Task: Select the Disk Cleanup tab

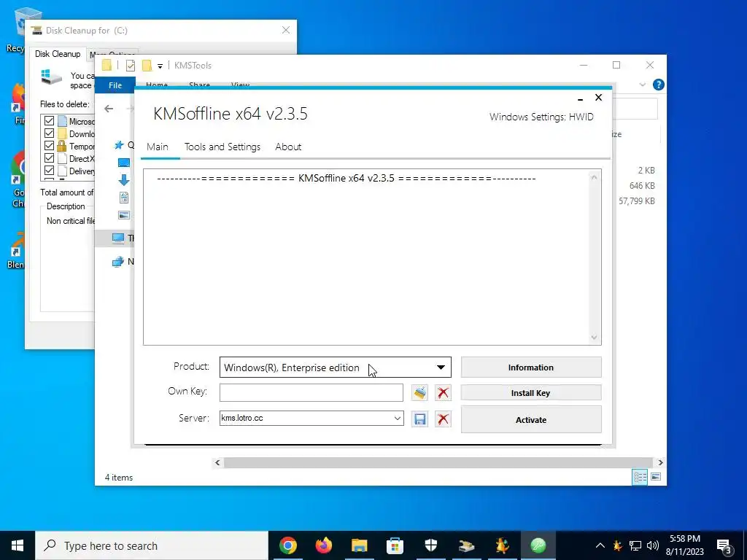Action: [x=58, y=54]
